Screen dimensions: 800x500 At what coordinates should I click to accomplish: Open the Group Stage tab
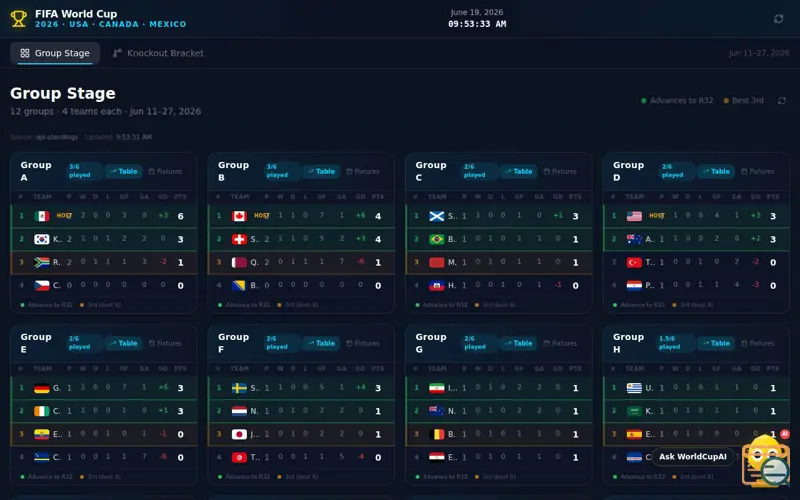(55, 53)
